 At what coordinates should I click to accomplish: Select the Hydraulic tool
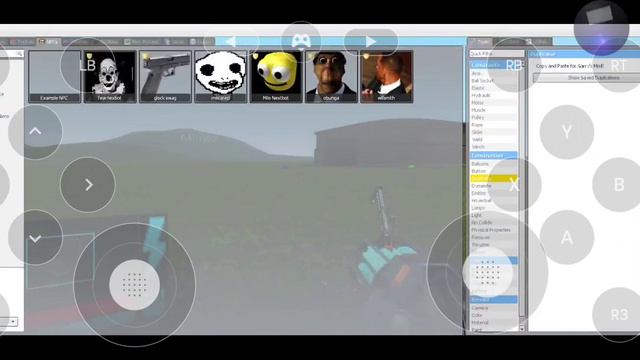tap(494, 95)
